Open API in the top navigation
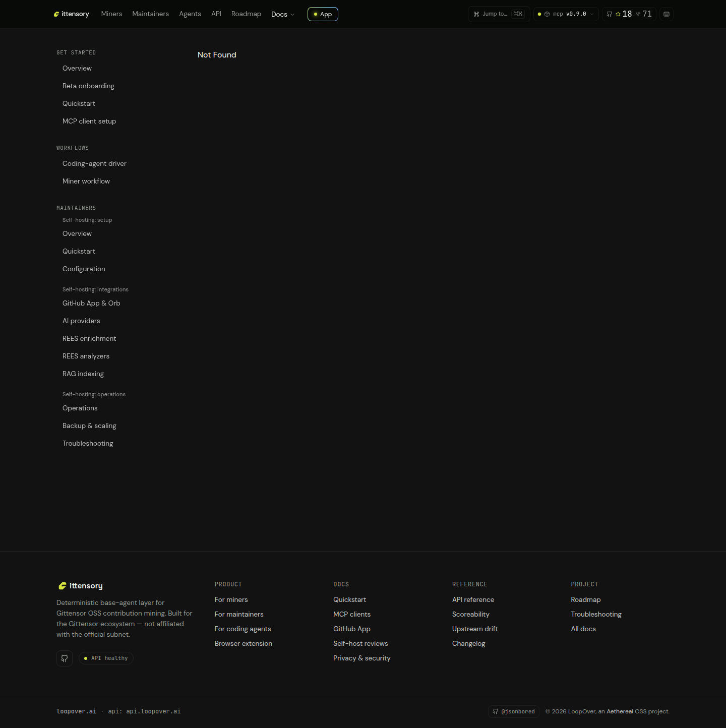The image size is (726, 728). tap(216, 14)
